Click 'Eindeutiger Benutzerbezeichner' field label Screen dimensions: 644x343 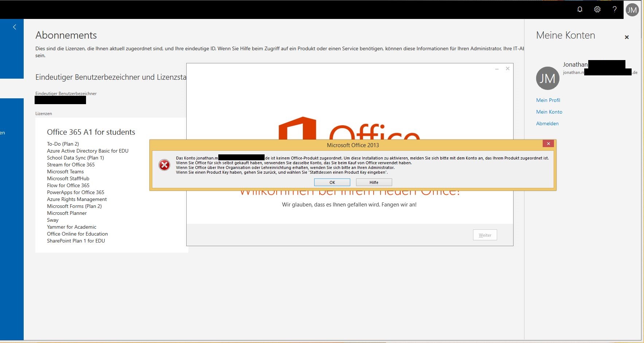(x=66, y=94)
